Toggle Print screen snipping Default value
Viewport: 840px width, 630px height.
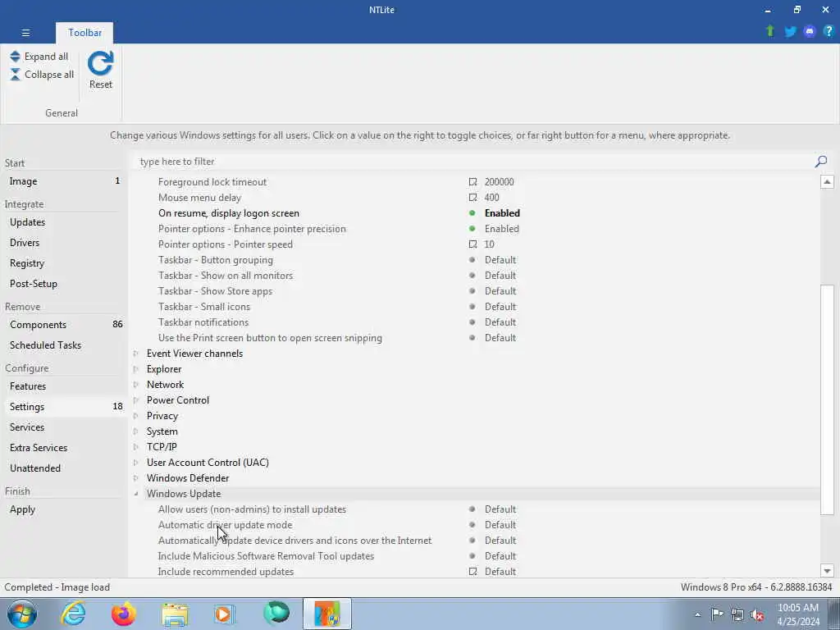tap(500, 338)
